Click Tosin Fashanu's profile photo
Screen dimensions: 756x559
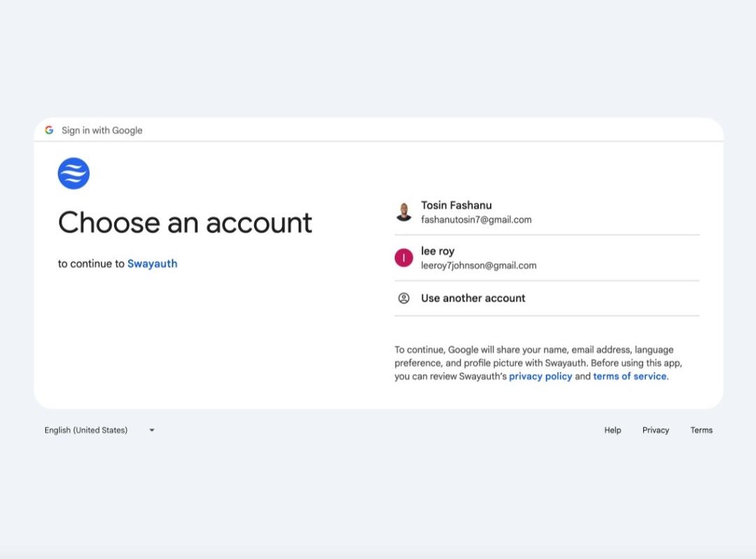tap(404, 212)
